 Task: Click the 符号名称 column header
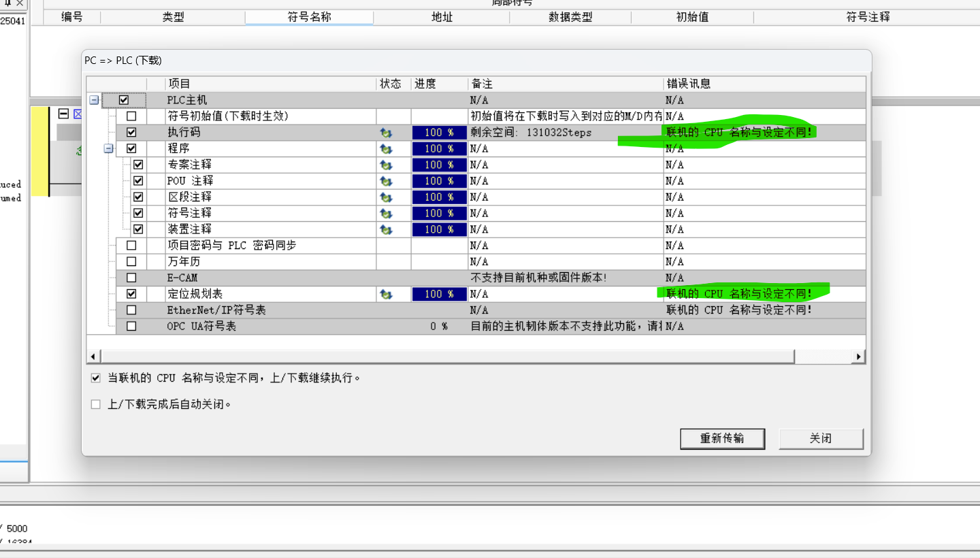(x=309, y=17)
